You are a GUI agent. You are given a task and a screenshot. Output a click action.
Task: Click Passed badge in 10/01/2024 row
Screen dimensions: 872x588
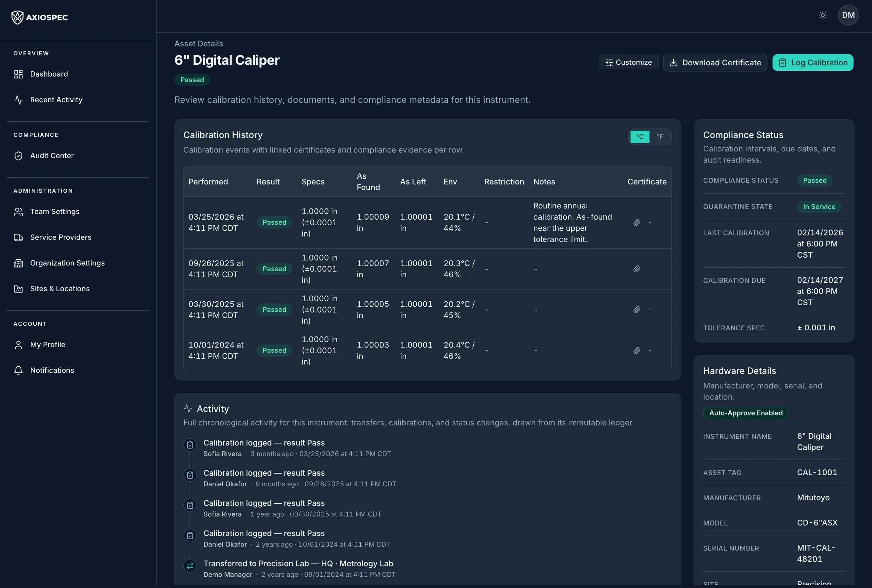tap(274, 350)
